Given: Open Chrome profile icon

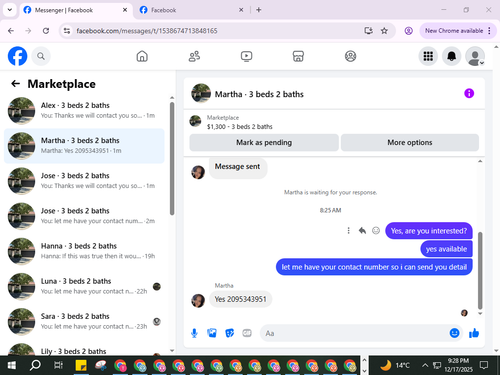Looking at the screenshot, I should pos(408,31).
